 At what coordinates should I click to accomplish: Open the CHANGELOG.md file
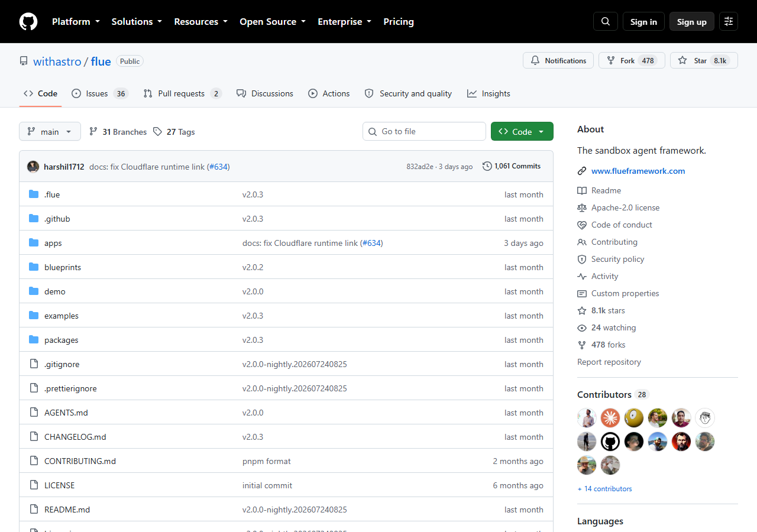(x=75, y=437)
